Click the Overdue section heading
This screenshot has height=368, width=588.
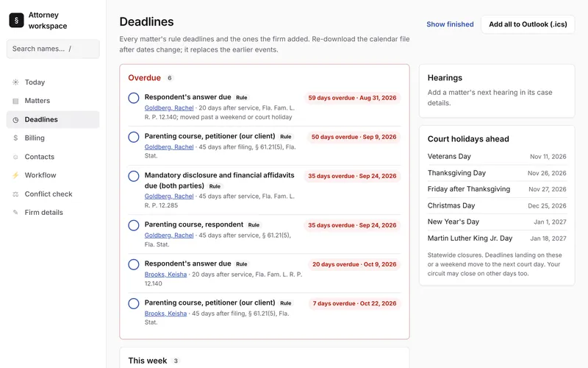[144, 78]
